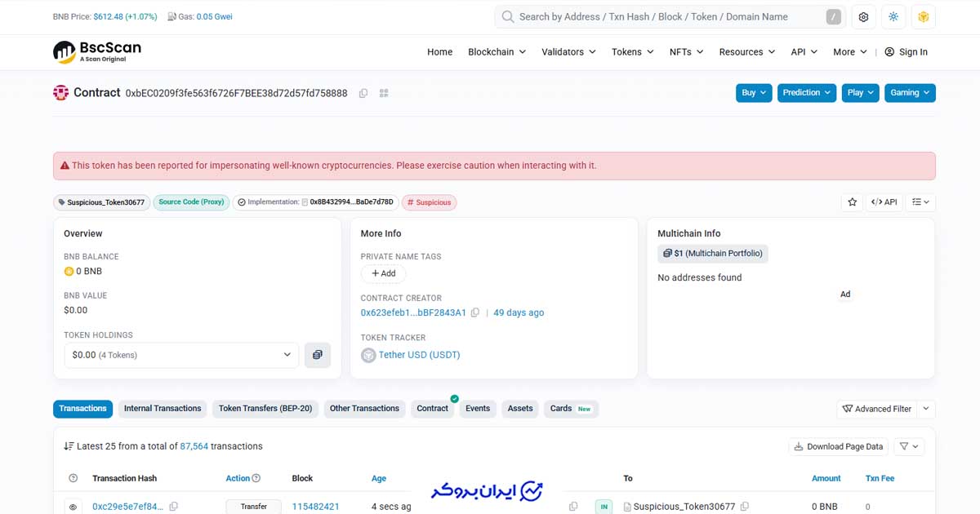Expand the Validators menu
Viewport: 980px width, 514px height.
568,52
